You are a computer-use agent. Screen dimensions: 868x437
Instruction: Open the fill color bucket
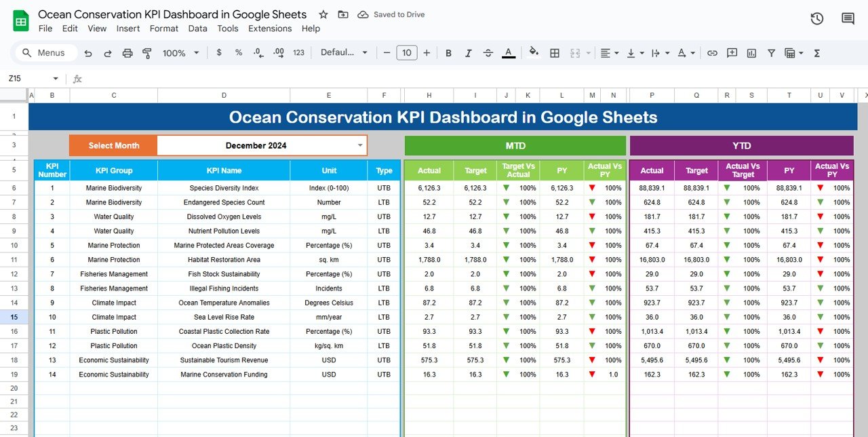point(534,52)
